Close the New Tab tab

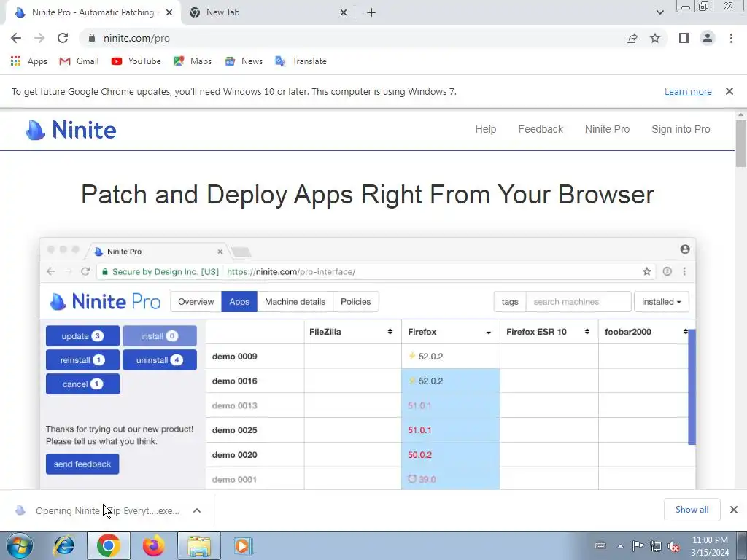(x=343, y=13)
